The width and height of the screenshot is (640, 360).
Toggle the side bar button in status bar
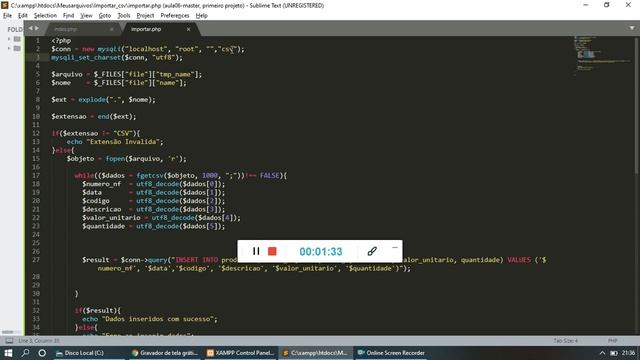pos(9,340)
